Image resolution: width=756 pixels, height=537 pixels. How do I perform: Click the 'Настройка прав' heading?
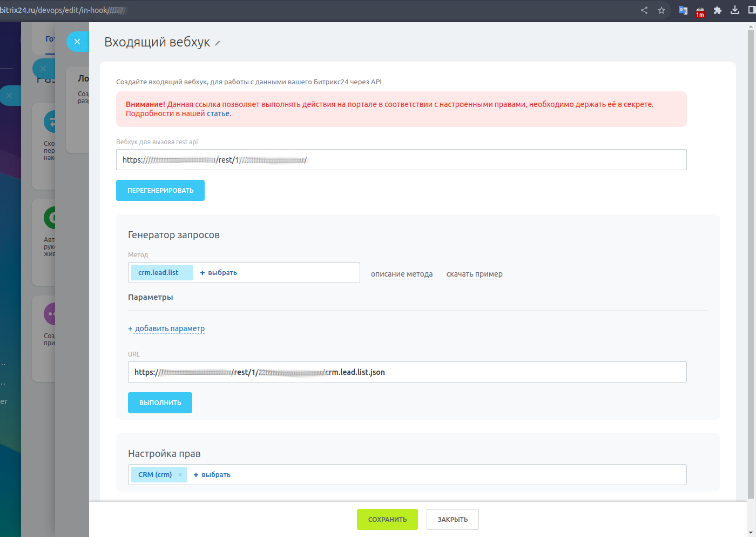(164, 454)
